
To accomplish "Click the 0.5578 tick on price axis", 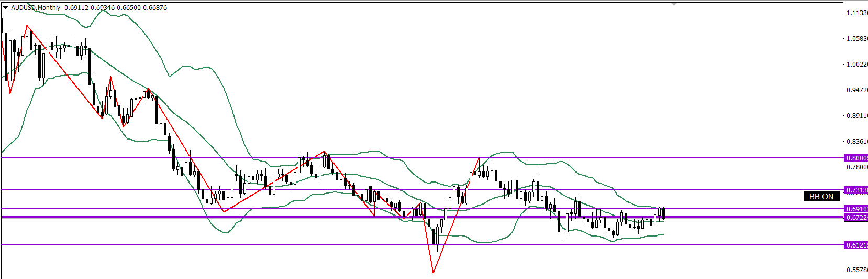I will tap(856, 270).
